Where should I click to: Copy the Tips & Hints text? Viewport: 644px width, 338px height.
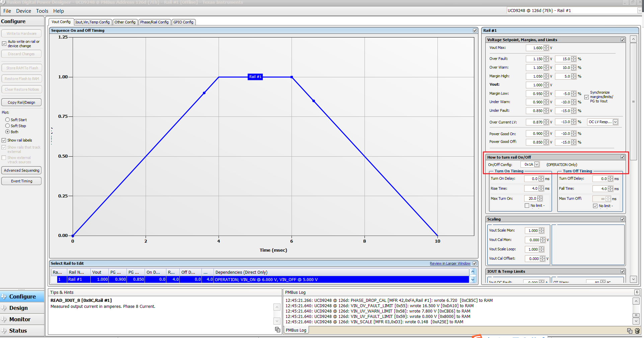click(x=277, y=330)
